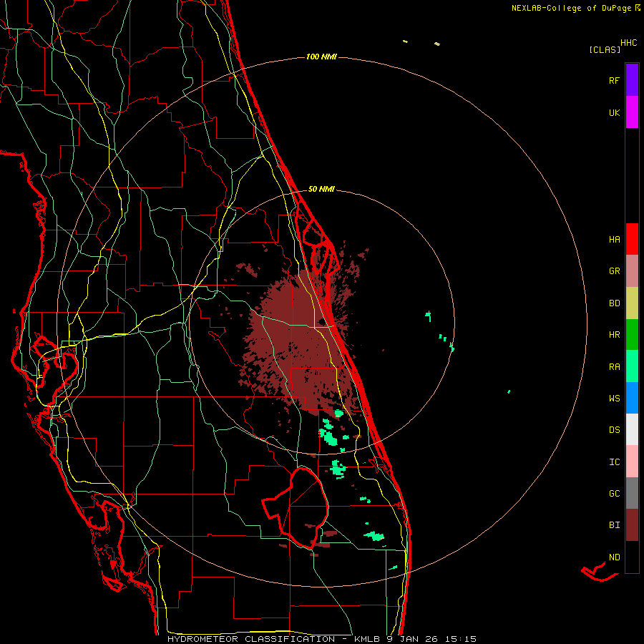The image size is (644, 644).
Task: Click the IC light pink legend swatch
Action: (632, 462)
